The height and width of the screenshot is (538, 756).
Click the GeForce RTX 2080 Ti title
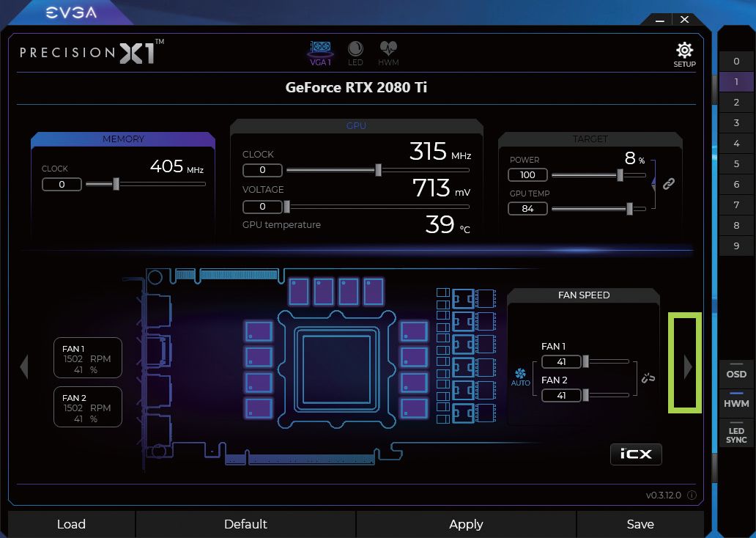tap(356, 87)
